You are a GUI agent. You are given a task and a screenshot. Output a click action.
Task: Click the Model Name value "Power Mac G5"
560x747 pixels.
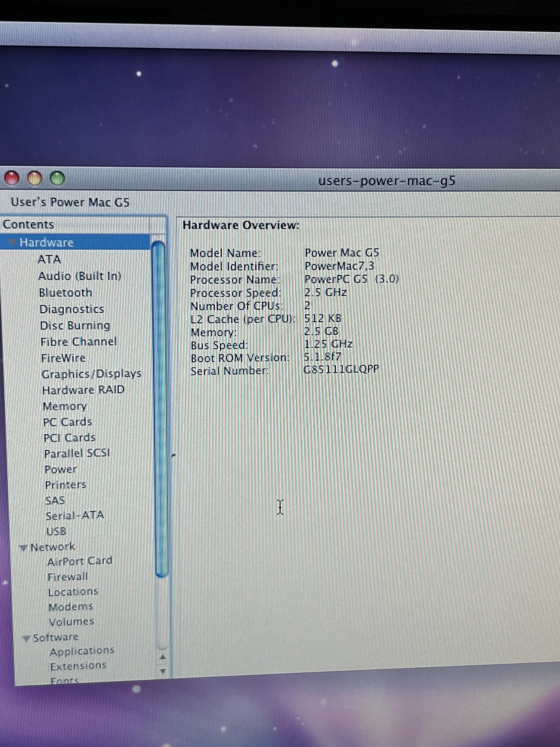[x=342, y=253]
